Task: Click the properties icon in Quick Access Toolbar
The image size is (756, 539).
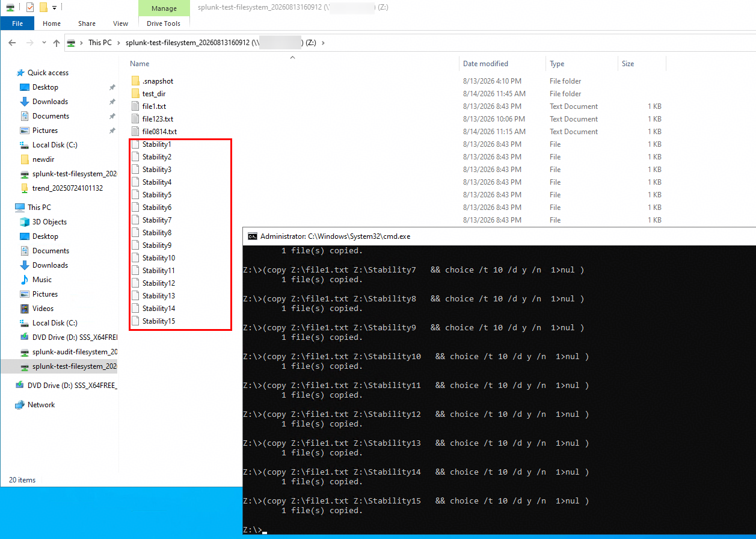Action: coord(30,7)
